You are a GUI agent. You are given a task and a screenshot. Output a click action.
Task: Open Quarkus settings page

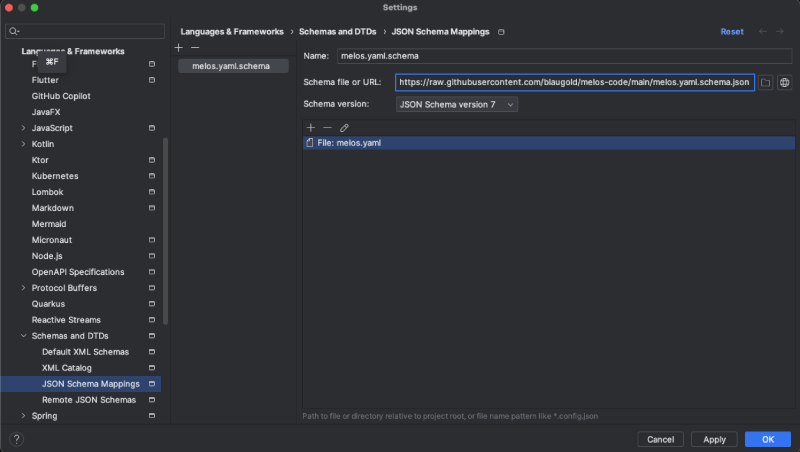click(48, 304)
